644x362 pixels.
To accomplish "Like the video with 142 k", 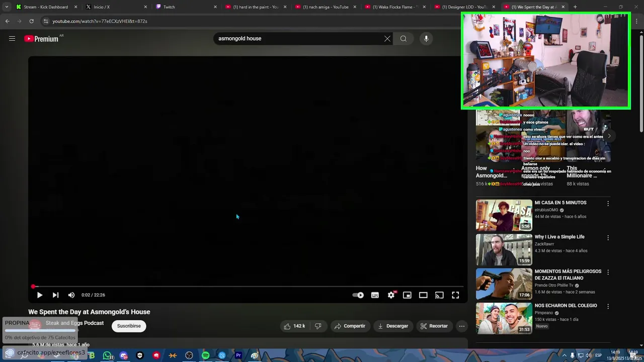I will (294, 326).
